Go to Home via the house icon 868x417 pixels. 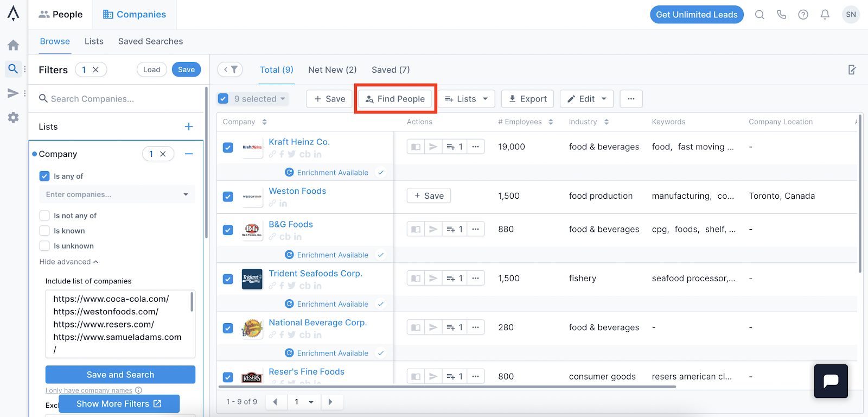(13, 45)
